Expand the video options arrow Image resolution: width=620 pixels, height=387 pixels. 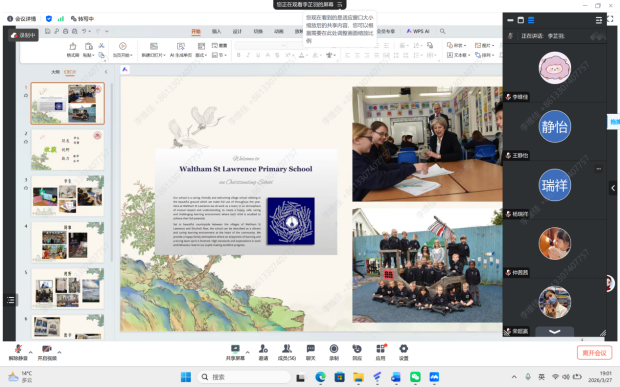(59, 352)
